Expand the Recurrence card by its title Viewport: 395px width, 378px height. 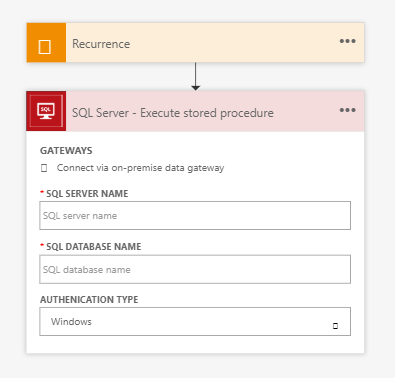pos(101,44)
